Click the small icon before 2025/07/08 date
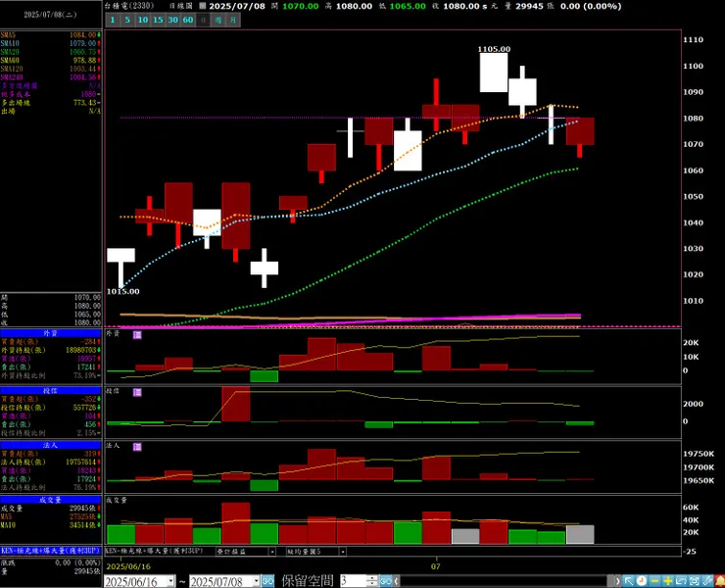The image size is (725, 588). (203, 6)
